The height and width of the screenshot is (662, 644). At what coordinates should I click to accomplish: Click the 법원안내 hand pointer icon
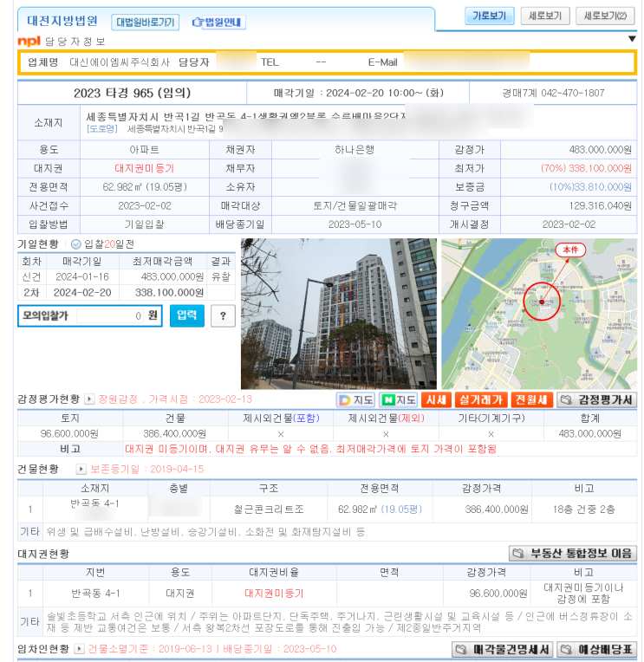click(x=198, y=22)
